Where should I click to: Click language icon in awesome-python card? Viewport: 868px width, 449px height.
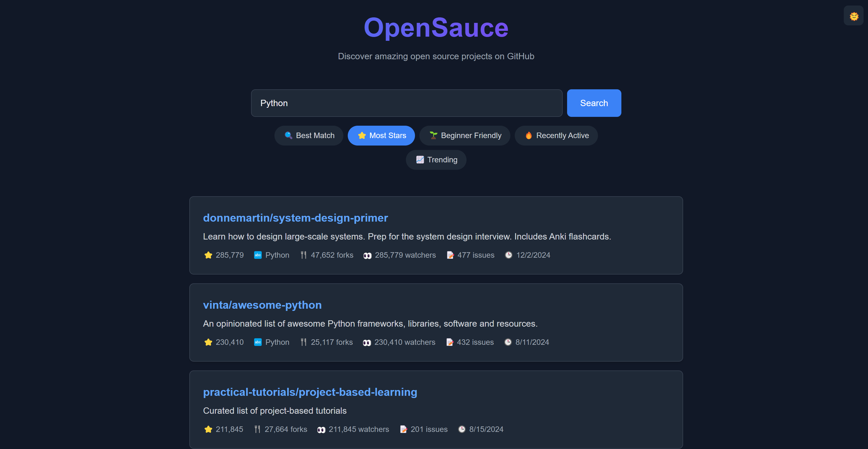tap(257, 342)
